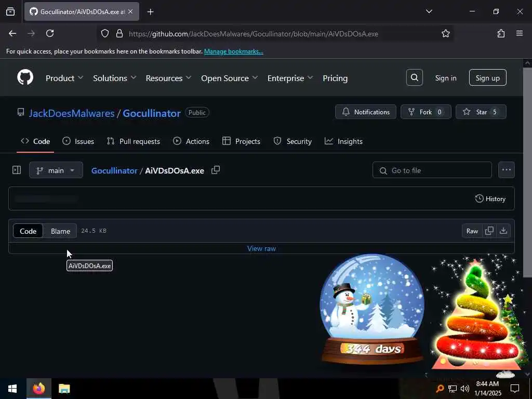The width and height of the screenshot is (532, 399).
Task: Open the Firefox hamburger application menu
Action: pyautogui.click(x=520, y=33)
